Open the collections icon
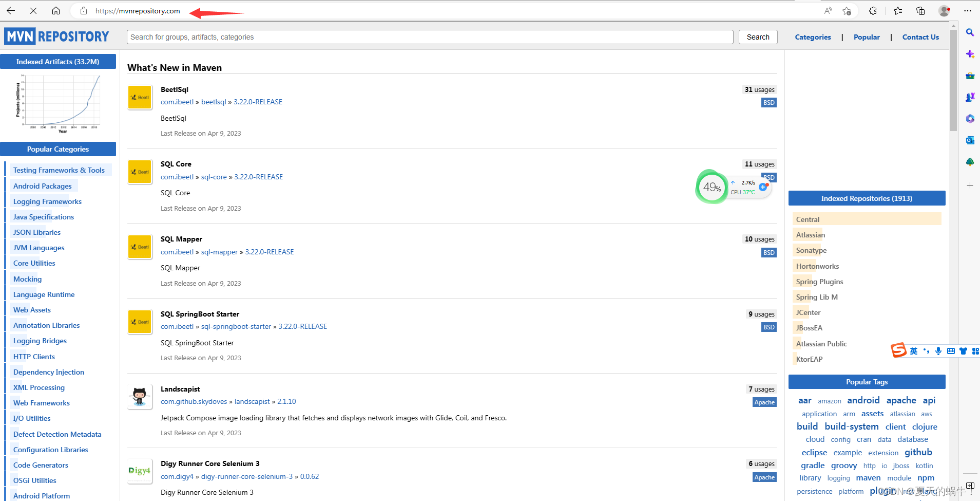The width and height of the screenshot is (980, 501). tap(920, 11)
